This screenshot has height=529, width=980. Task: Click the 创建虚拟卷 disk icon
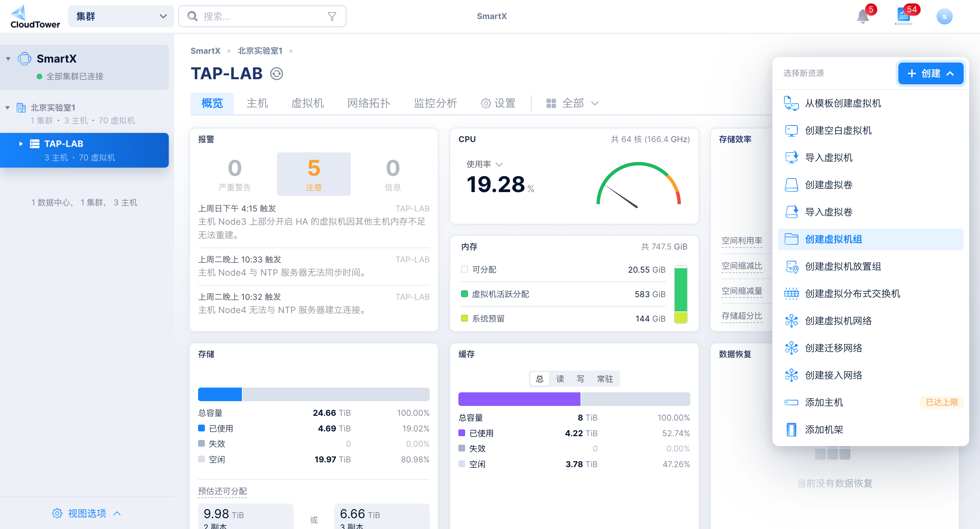(x=791, y=185)
